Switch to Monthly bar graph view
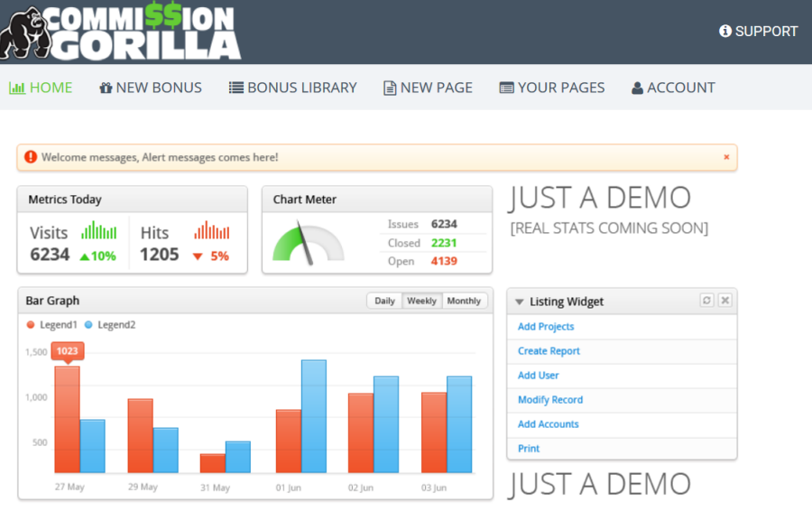This screenshot has width=812, height=521. pyautogui.click(x=464, y=301)
